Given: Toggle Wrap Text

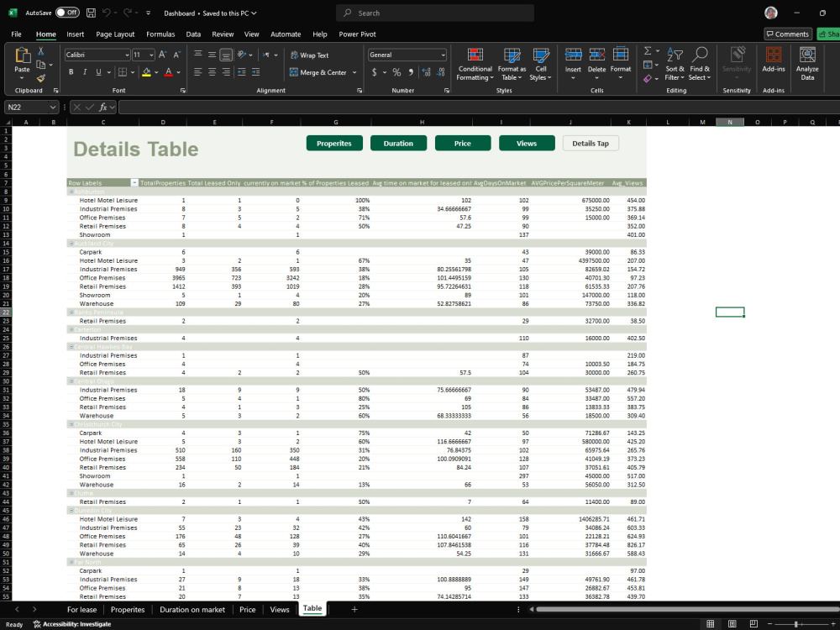Looking at the screenshot, I should click(x=309, y=55).
